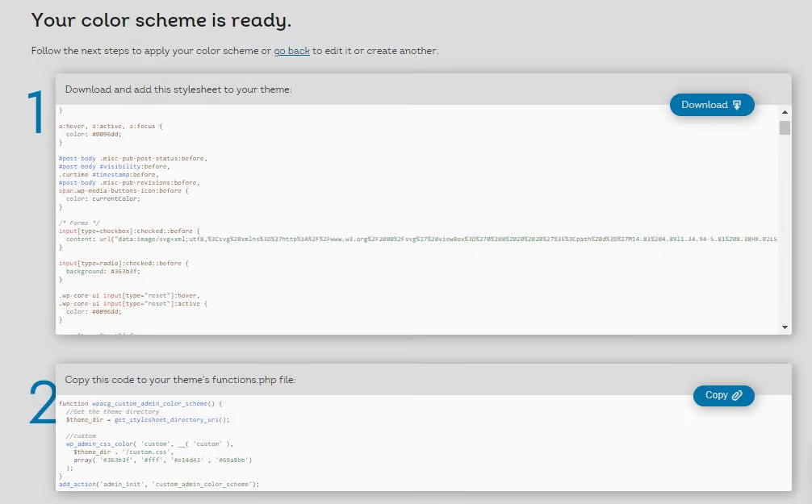This screenshot has height=504, width=812.
Task: Click the scrollbar down arrow of the stylesheet preview
Action: (x=784, y=326)
